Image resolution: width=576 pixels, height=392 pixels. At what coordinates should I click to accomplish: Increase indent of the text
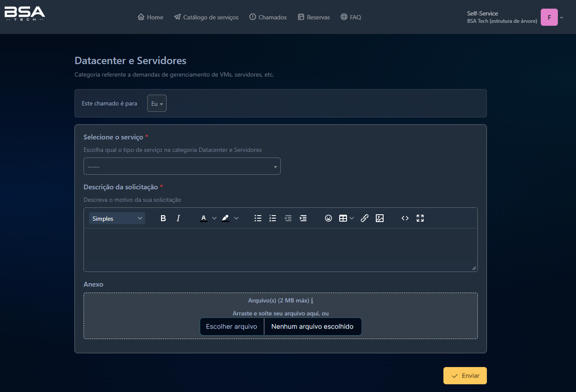tap(303, 219)
